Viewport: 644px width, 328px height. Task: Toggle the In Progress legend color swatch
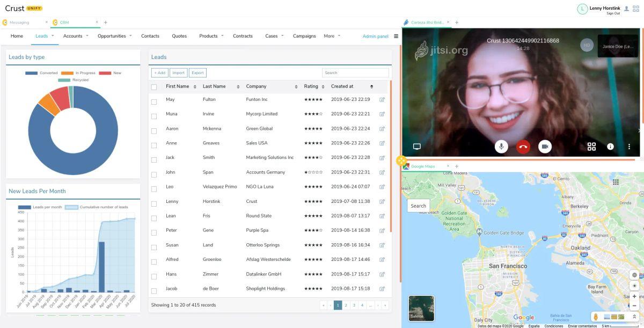[67, 73]
